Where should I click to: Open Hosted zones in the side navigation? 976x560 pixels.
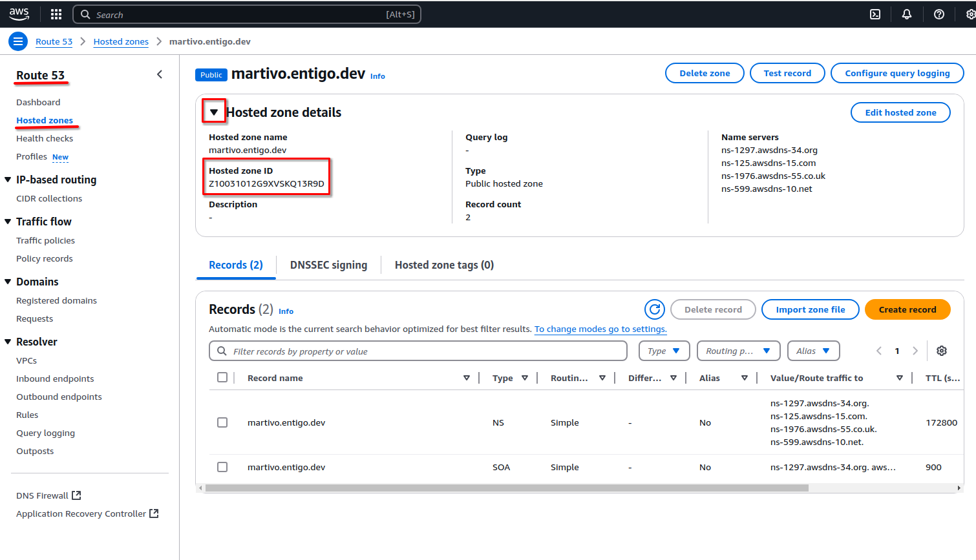point(45,120)
